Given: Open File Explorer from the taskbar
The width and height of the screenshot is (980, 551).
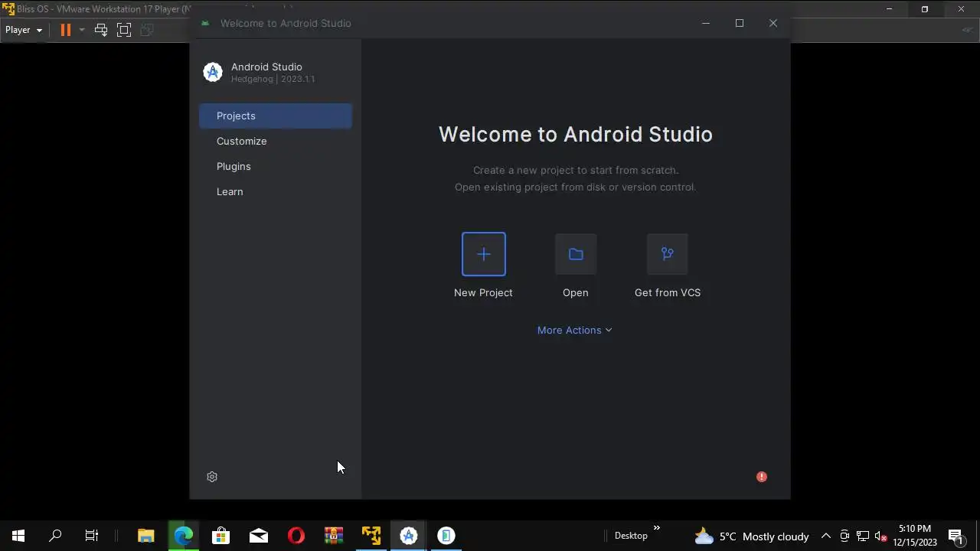Looking at the screenshot, I should tap(145, 536).
